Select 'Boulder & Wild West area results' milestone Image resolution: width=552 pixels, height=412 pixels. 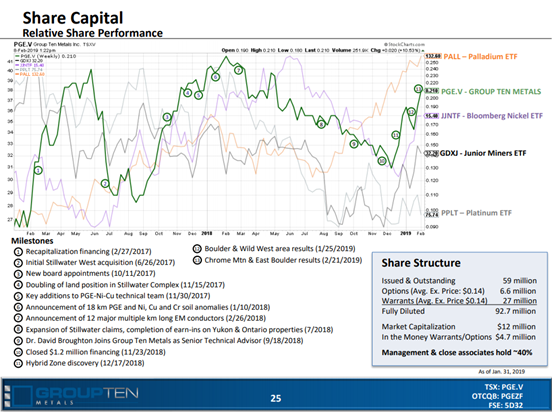pos(280,249)
